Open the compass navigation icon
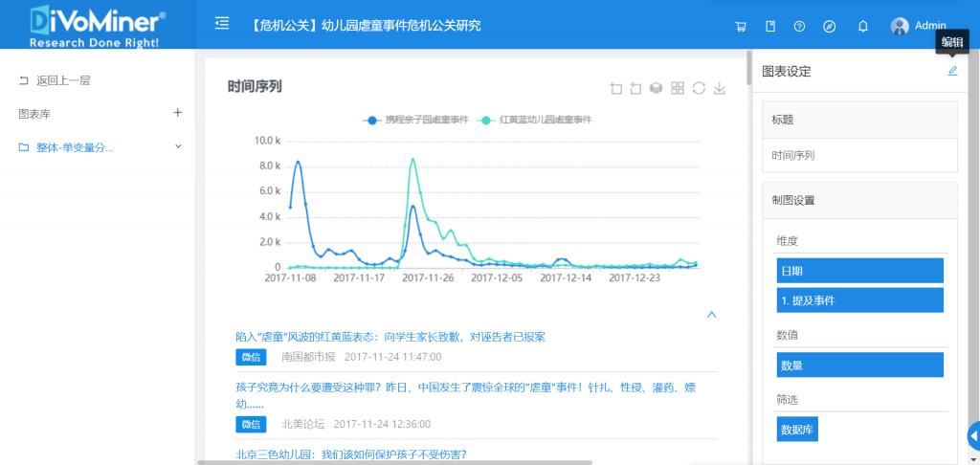 pyautogui.click(x=830, y=26)
